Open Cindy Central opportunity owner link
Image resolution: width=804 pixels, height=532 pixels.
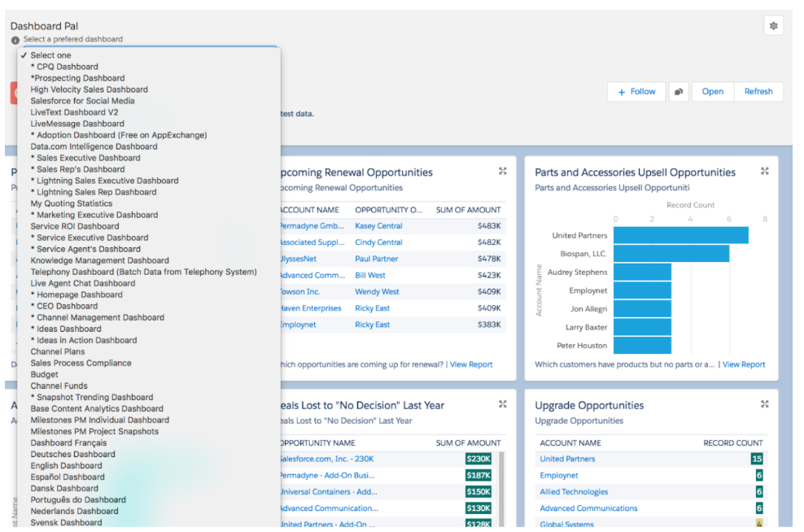tap(378, 242)
